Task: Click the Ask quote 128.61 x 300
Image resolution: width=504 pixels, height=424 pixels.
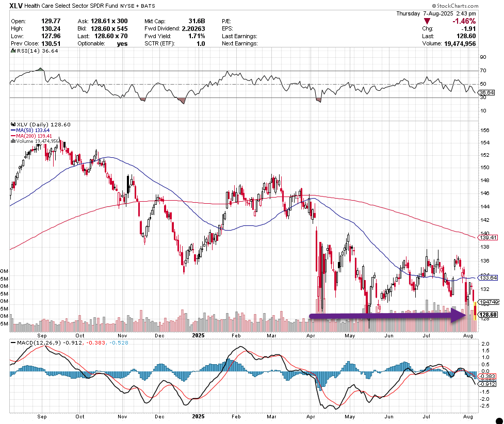Action: coord(109,21)
